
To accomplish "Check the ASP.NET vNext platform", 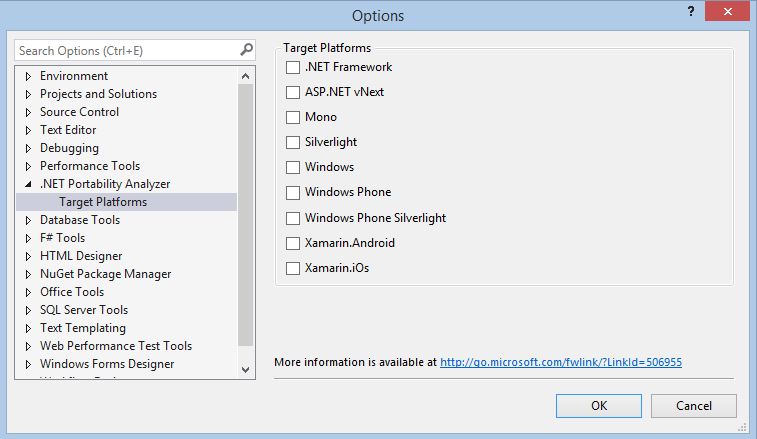I will click(293, 92).
